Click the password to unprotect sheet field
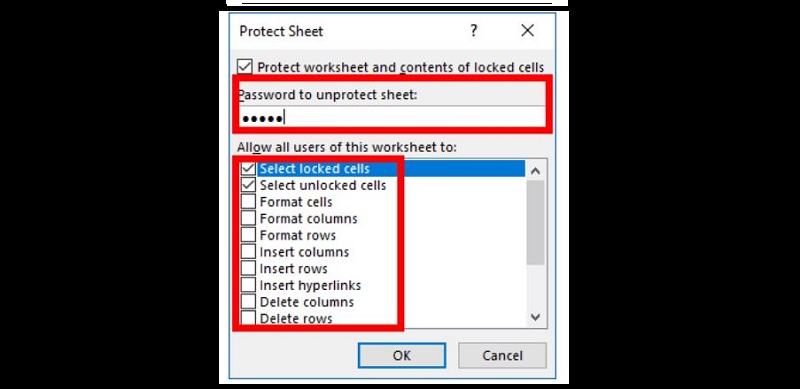 (391, 118)
